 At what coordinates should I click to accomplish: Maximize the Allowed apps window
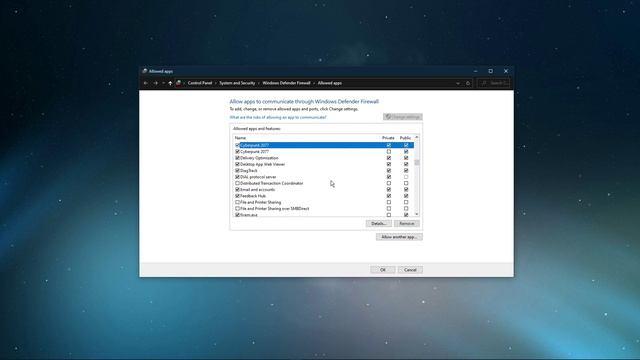pos(491,71)
